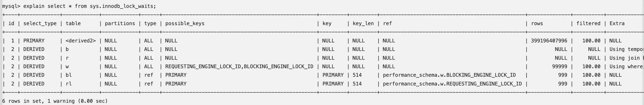
Task: Click the 99999 rows value
Action: 560,67
